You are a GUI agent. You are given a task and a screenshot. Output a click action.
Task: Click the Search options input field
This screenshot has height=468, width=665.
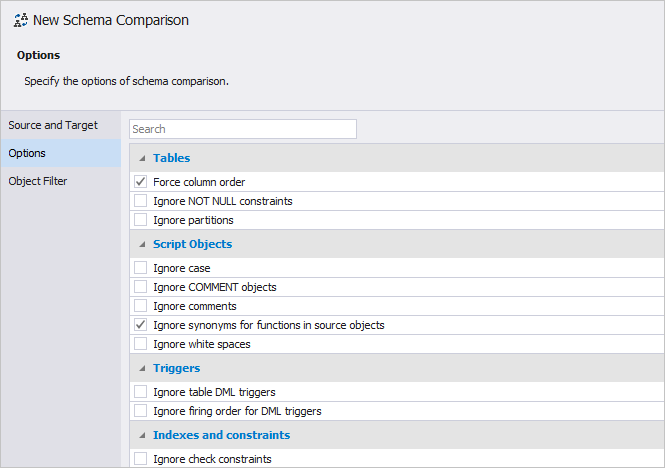coord(243,129)
